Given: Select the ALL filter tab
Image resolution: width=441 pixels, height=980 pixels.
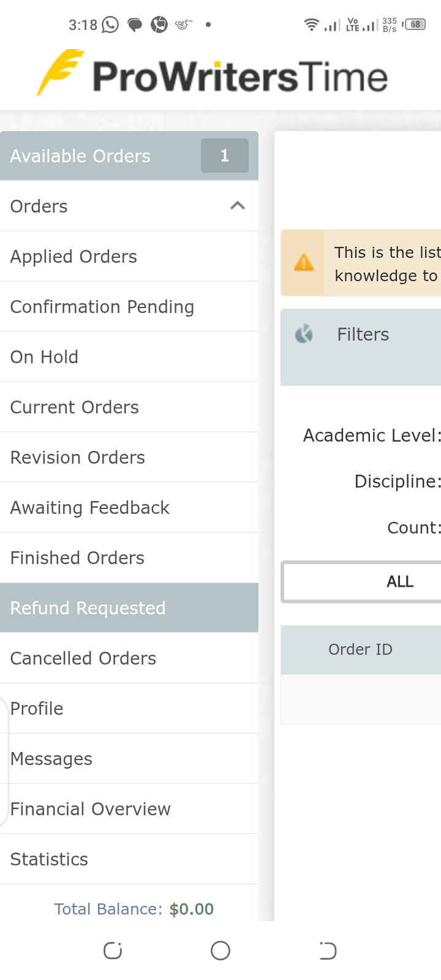Looking at the screenshot, I should [x=362, y=582].
